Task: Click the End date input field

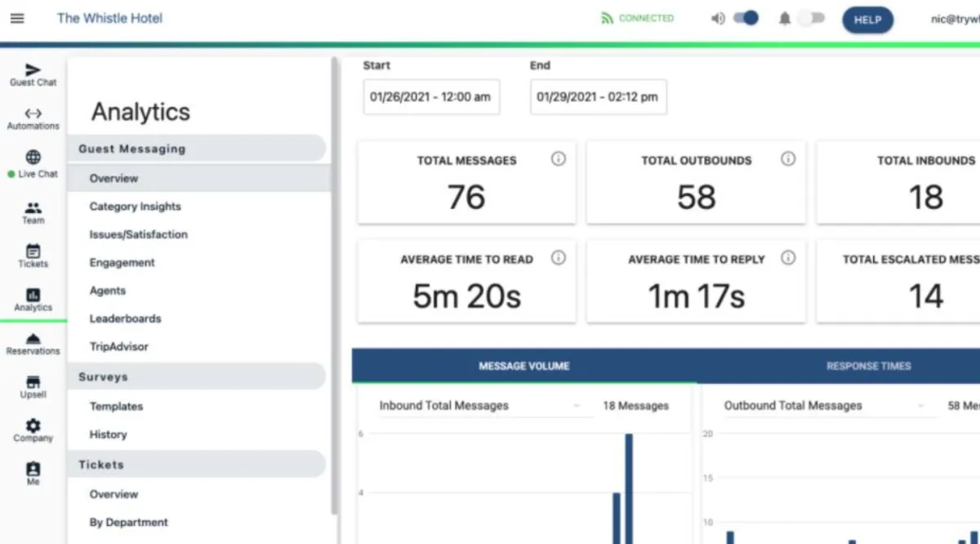Action: pos(598,97)
